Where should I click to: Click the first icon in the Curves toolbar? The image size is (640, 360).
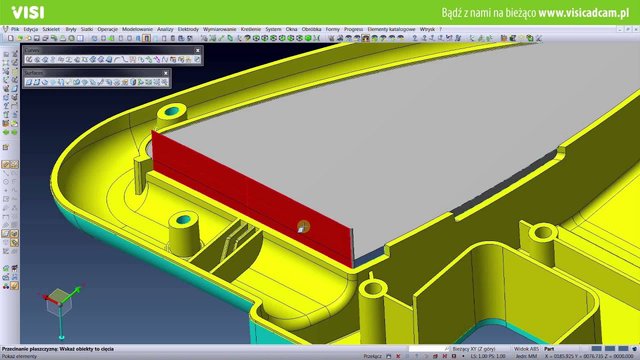coord(29,60)
